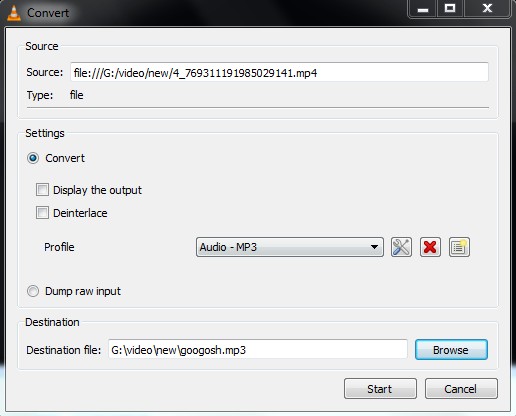The width and height of the screenshot is (516, 416).
Task: Click the Destination file text field
Action: pos(258,350)
